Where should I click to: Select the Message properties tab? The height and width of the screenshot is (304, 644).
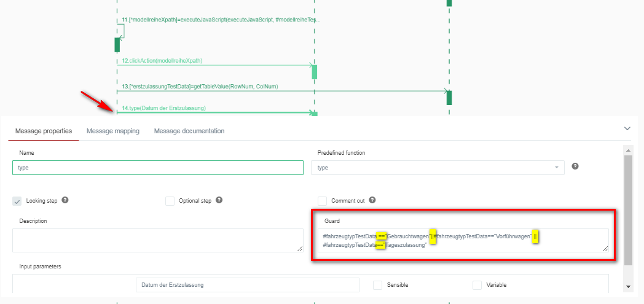tap(44, 131)
